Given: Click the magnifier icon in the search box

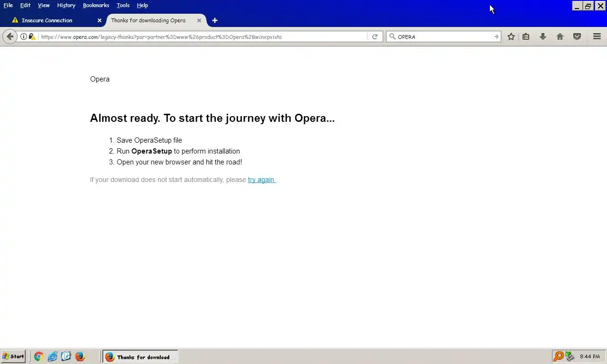Looking at the screenshot, I should pos(393,36).
